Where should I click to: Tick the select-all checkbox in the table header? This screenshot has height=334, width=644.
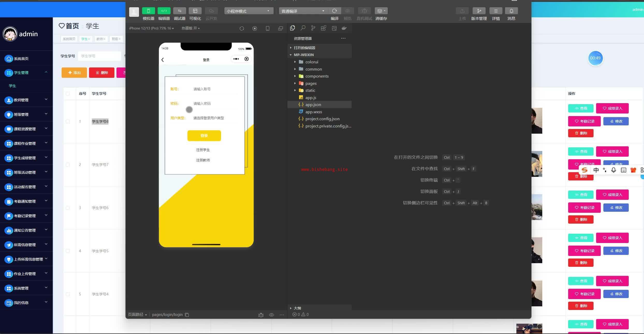pos(68,94)
